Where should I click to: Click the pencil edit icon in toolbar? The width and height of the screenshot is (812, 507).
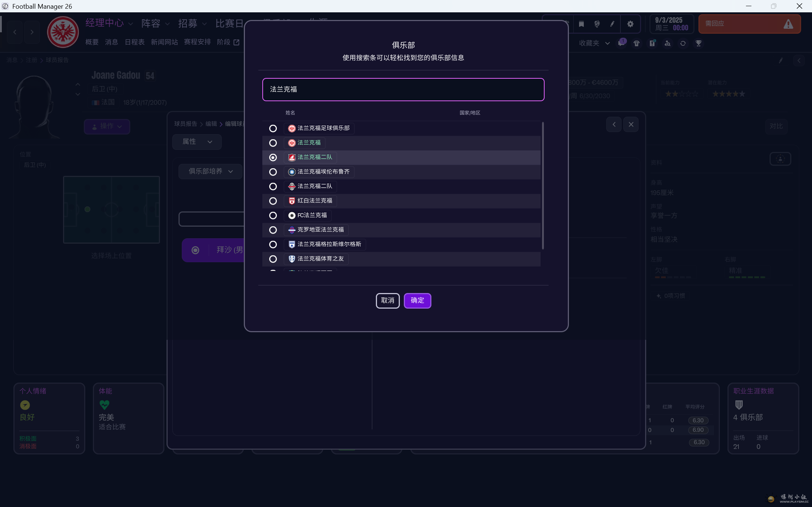click(612, 24)
